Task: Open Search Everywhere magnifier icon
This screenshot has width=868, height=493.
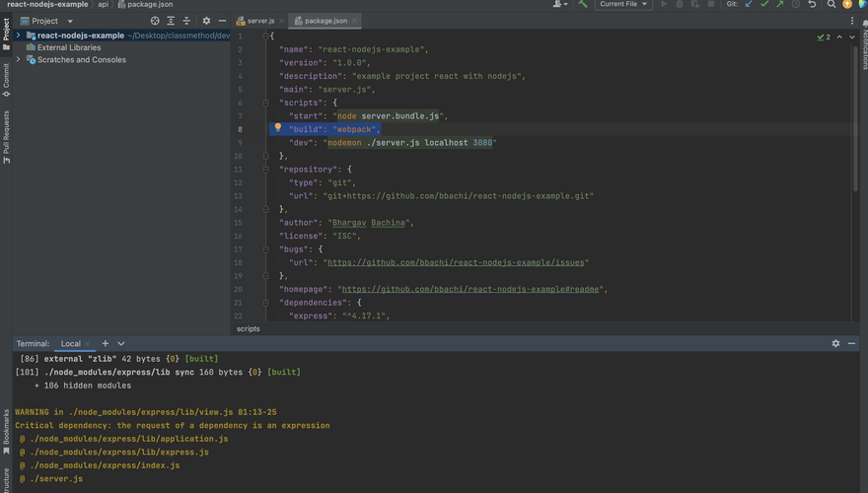Action: pos(832,5)
